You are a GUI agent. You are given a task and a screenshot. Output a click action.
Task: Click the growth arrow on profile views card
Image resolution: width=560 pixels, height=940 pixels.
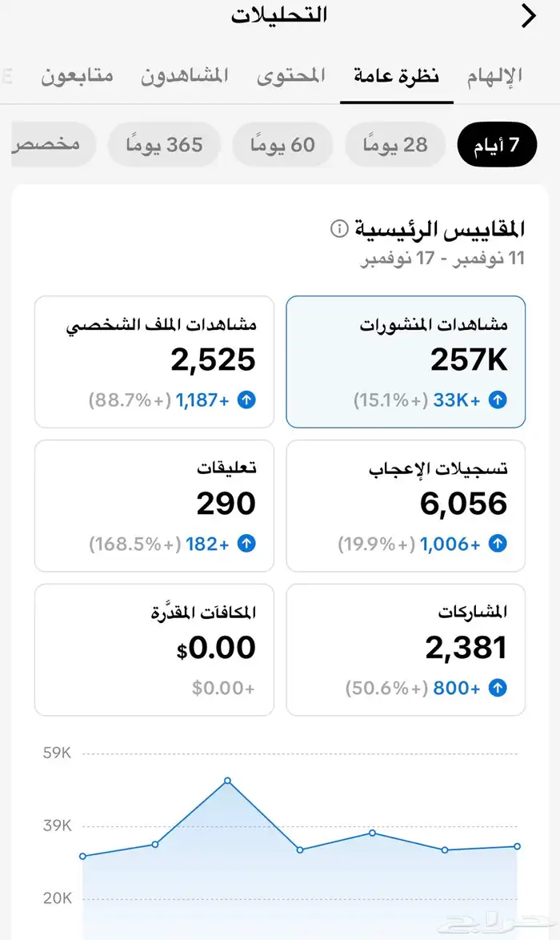coord(249,399)
